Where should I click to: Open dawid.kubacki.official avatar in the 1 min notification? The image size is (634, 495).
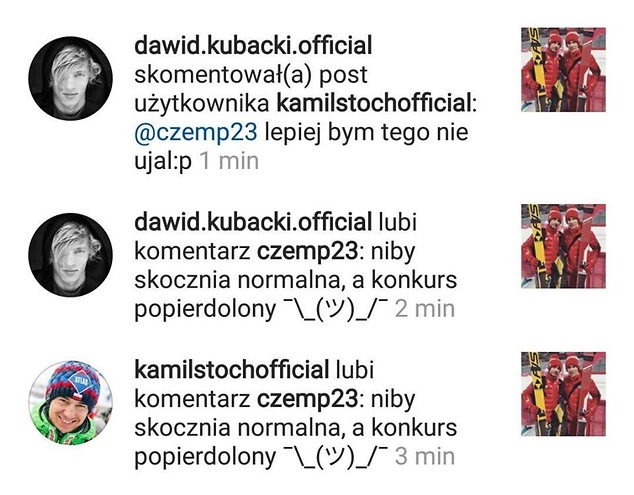point(70,78)
